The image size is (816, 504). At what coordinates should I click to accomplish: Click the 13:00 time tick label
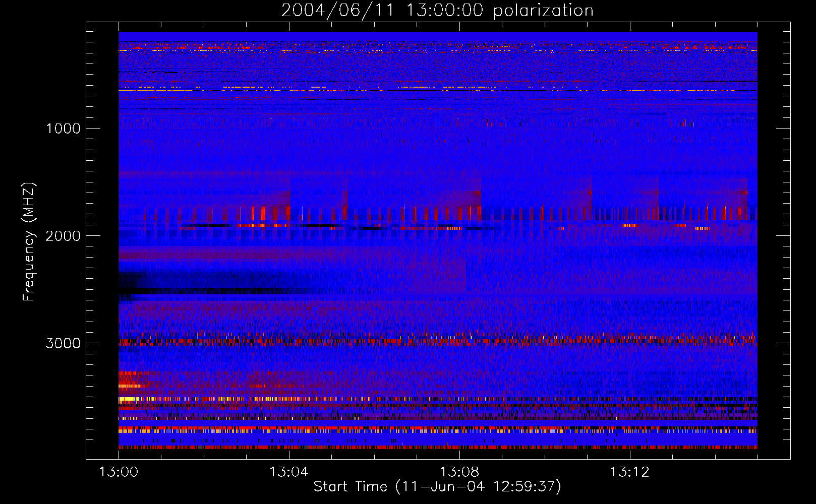[119, 472]
